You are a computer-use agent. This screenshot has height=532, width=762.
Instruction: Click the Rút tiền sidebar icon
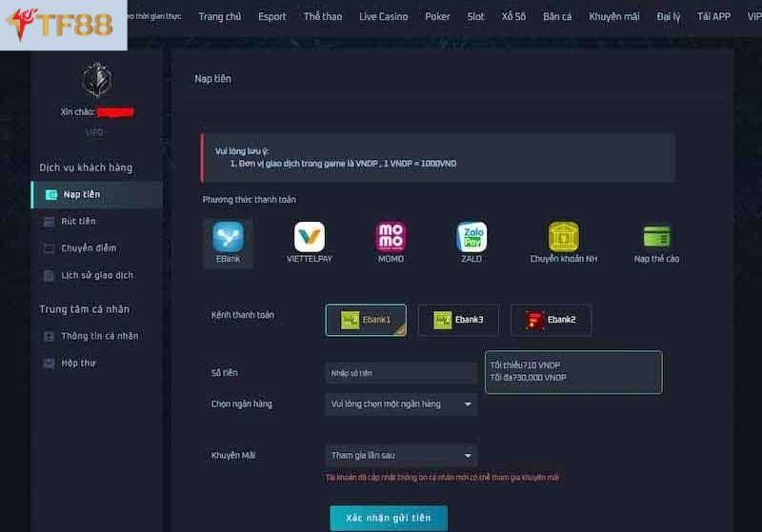coord(49,222)
